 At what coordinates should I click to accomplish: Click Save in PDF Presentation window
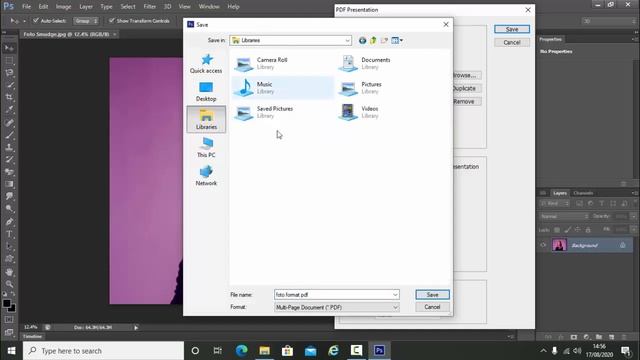tap(512, 29)
